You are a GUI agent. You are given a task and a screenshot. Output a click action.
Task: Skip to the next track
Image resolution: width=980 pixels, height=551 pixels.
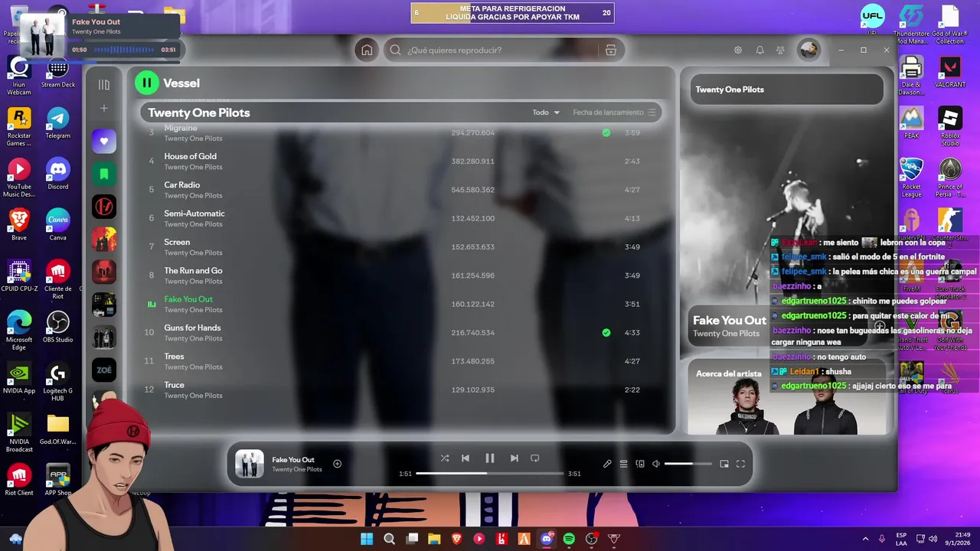[x=514, y=458]
